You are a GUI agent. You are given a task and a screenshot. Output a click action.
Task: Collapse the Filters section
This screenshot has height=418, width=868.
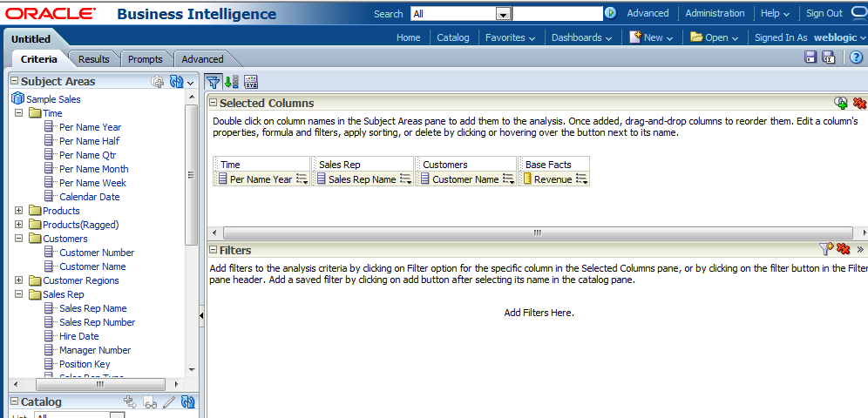point(213,250)
